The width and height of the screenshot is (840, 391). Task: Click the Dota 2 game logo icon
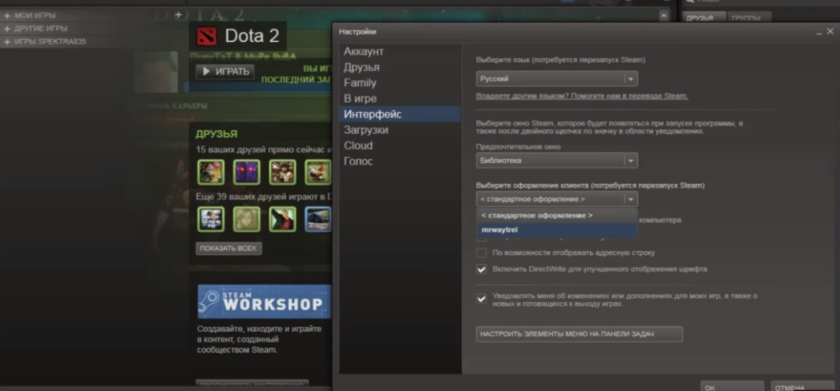click(207, 36)
